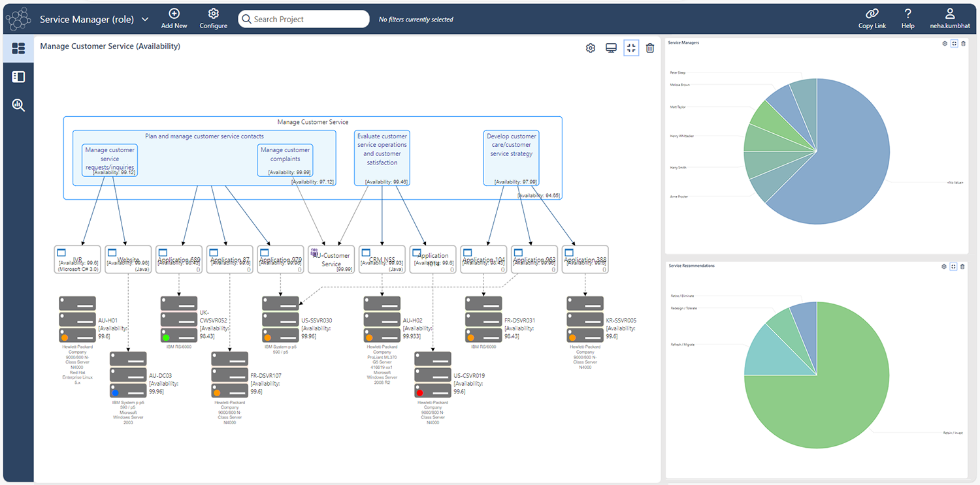
Task: Open settings gear of Service Managers chart
Action: tap(944, 44)
